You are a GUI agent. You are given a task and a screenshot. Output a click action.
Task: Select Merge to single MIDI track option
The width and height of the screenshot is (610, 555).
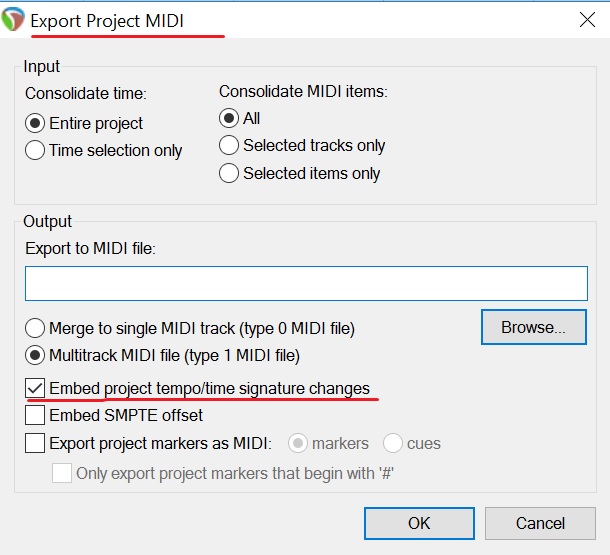tap(36, 328)
